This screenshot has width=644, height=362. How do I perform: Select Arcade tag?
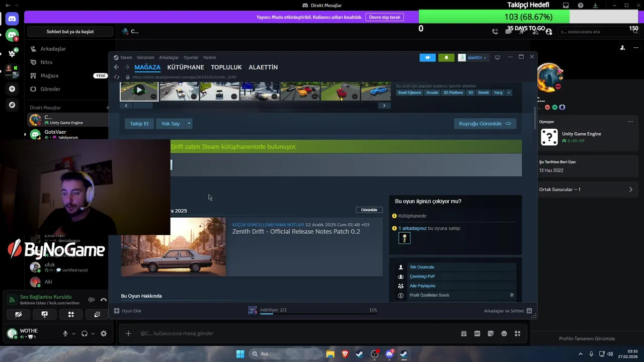tap(432, 93)
